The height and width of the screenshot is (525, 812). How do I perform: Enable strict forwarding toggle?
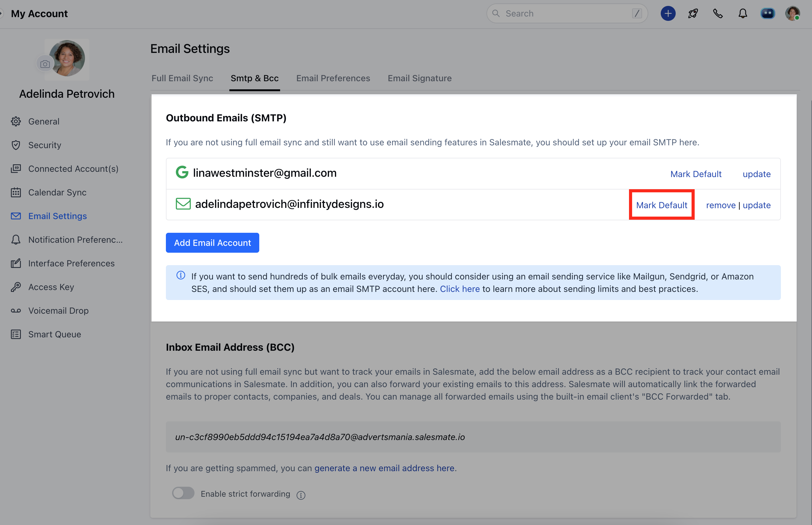[x=183, y=493]
